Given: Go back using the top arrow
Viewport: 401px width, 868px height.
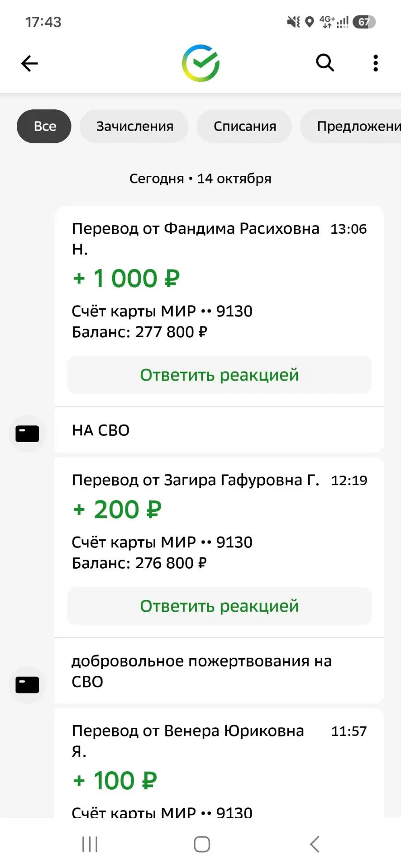Looking at the screenshot, I should click(x=29, y=63).
